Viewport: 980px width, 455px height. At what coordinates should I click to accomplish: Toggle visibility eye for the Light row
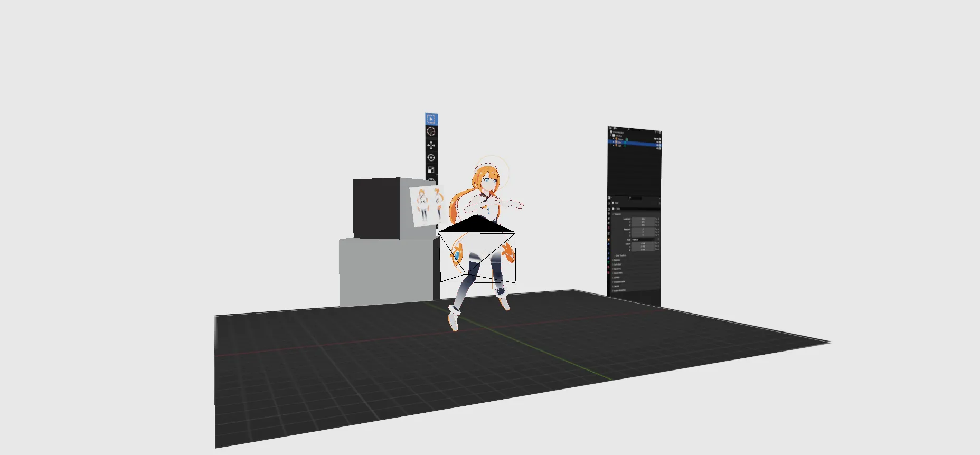(657, 148)
